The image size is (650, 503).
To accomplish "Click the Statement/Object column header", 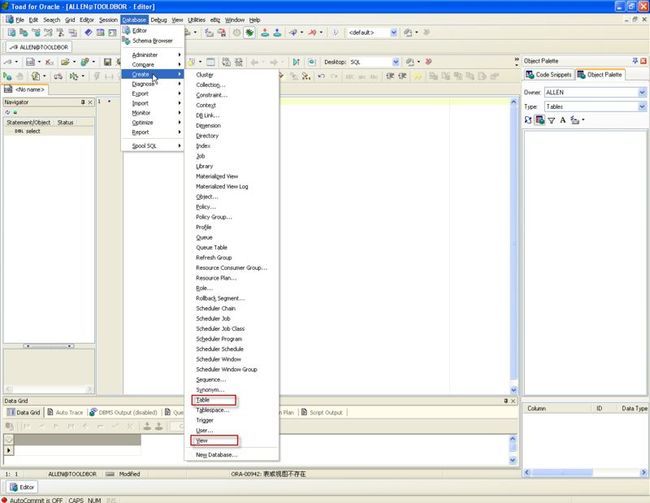I will 29,122.
